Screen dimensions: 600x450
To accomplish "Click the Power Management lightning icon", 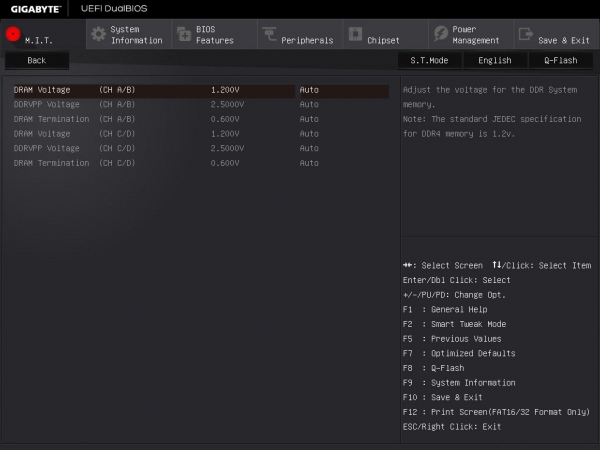I will tap(440, 34).
